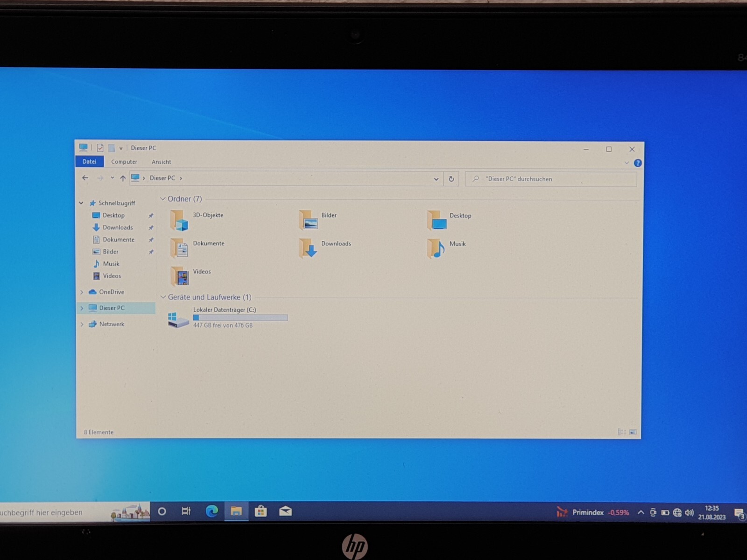Click the File Explorer taskbar icon

click(x=236, y=511)
